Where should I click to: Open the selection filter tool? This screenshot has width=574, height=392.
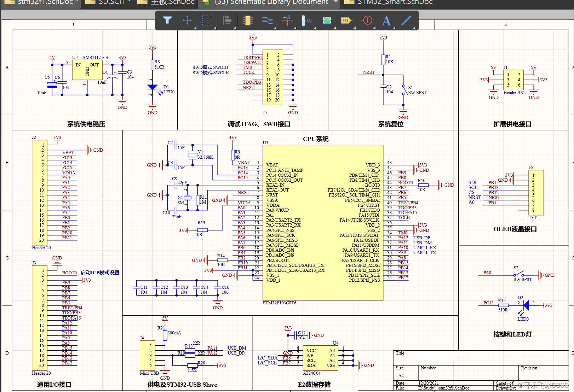pyautogui.click(x=167, y=21)
